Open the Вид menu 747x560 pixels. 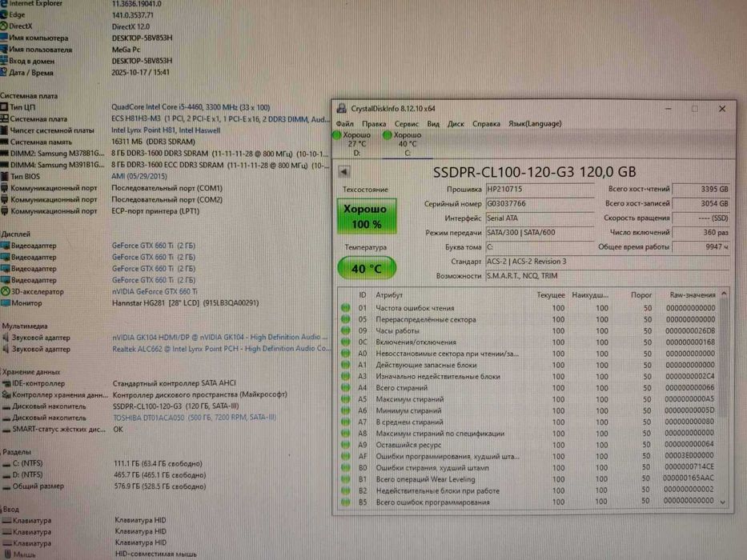[x=433, y=123]
